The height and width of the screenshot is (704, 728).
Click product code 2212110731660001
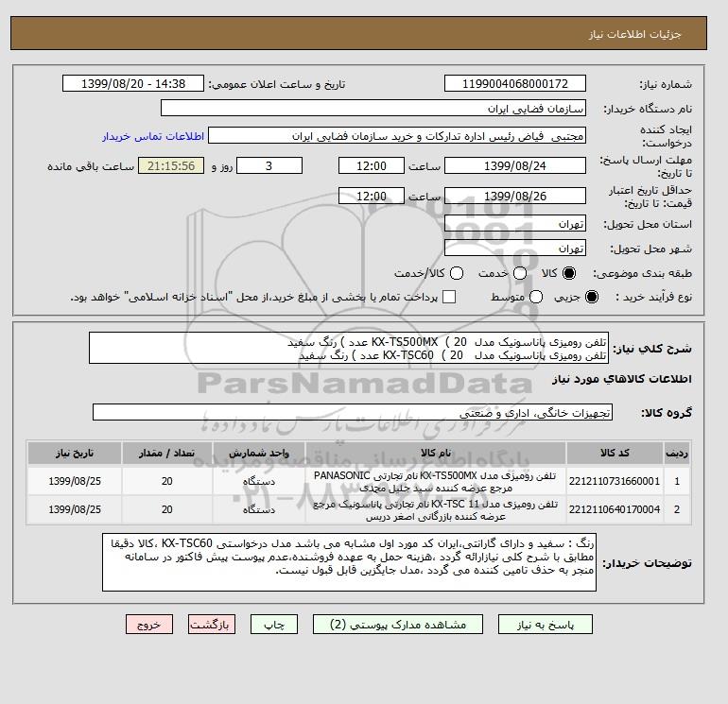pos(615,481)
